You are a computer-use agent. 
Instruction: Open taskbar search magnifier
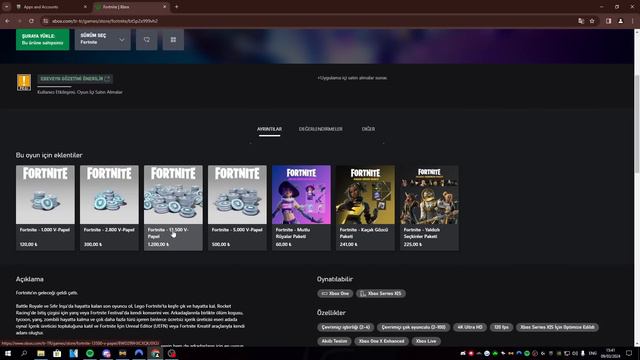pyautogui.click(x=24, y=353)
